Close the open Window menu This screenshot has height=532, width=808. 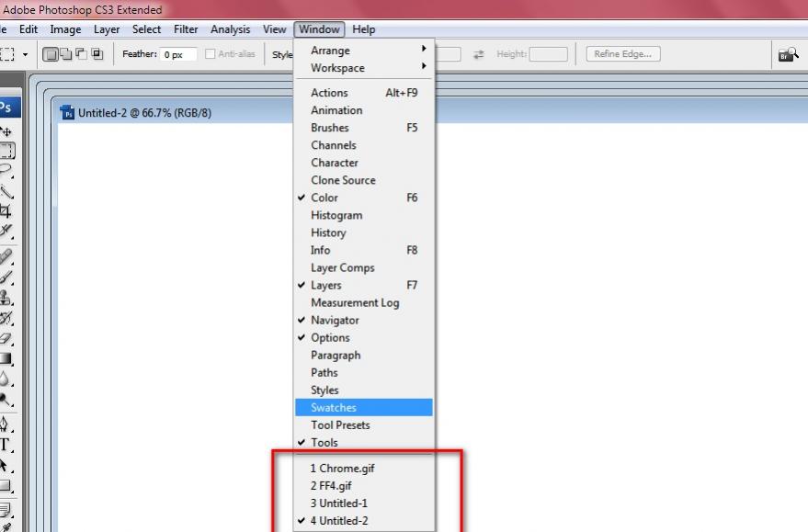click(x=319, y=29)
